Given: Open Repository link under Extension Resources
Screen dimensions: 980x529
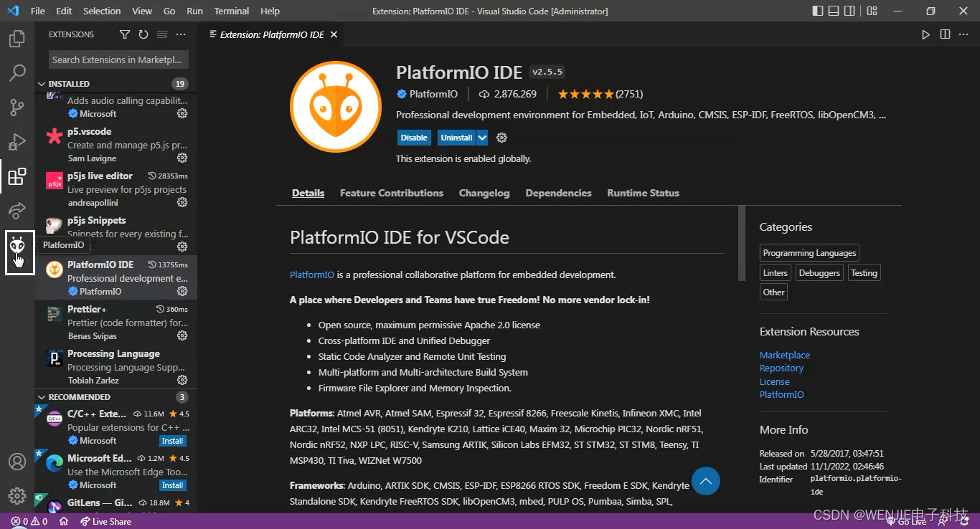Looking at the screenshot, I should pos(781,368).
